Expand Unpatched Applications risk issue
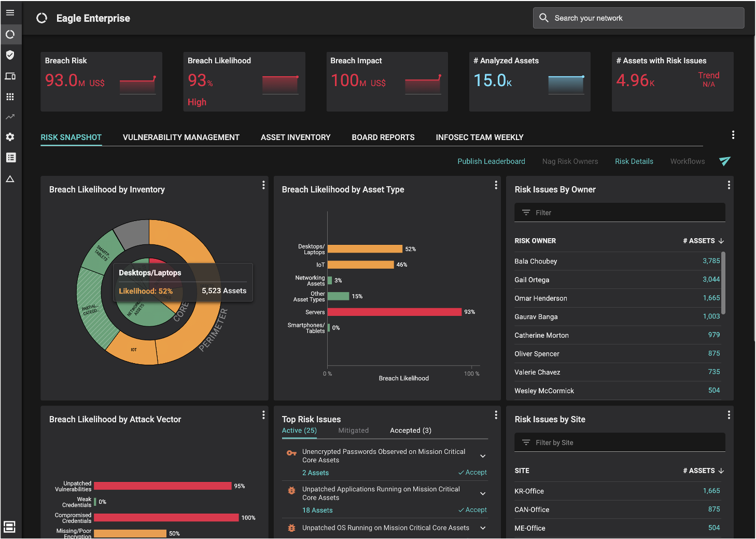 pyautogui.click(x=483, y=493)
